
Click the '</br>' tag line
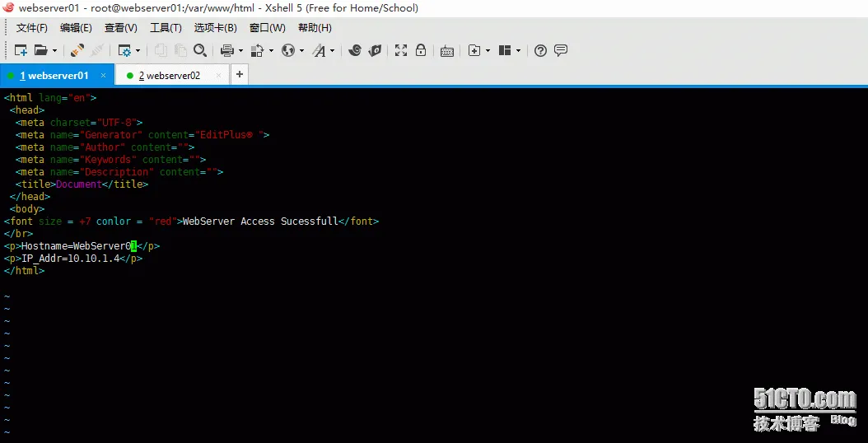18,234
